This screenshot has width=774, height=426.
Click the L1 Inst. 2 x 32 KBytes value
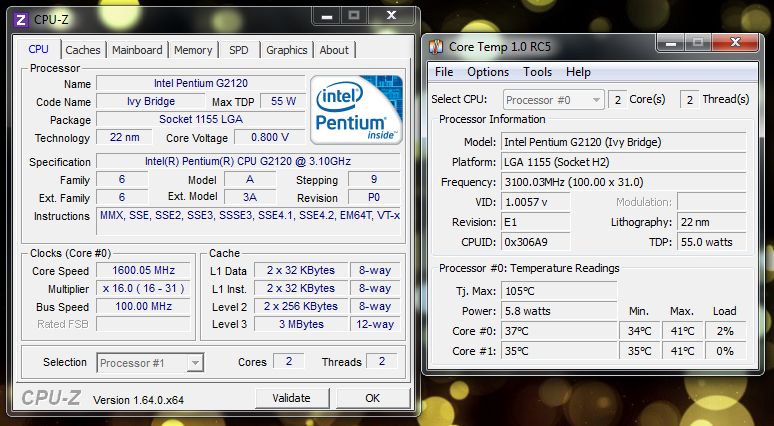301,288
